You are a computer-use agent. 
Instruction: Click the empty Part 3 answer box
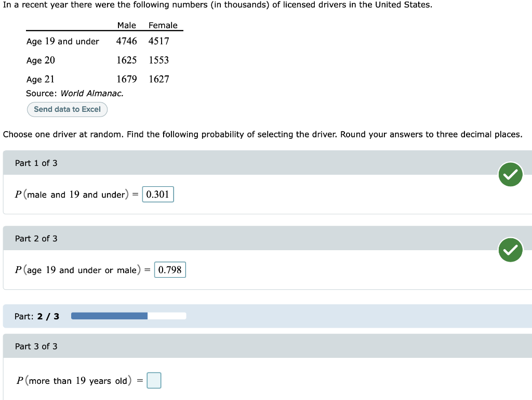154,380
